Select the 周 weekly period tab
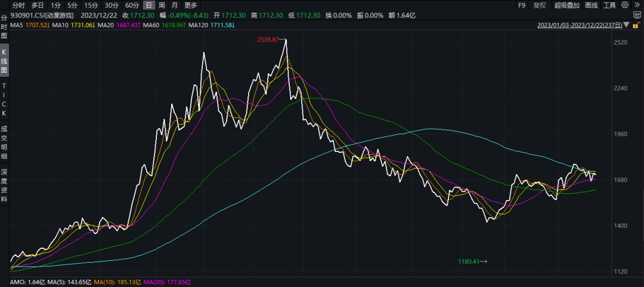 coord(162,5)
